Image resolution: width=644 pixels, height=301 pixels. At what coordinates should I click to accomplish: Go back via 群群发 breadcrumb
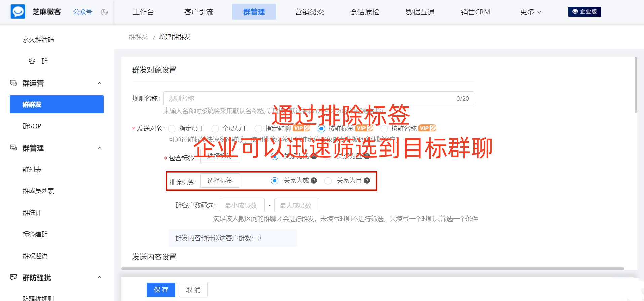[138, 37]
